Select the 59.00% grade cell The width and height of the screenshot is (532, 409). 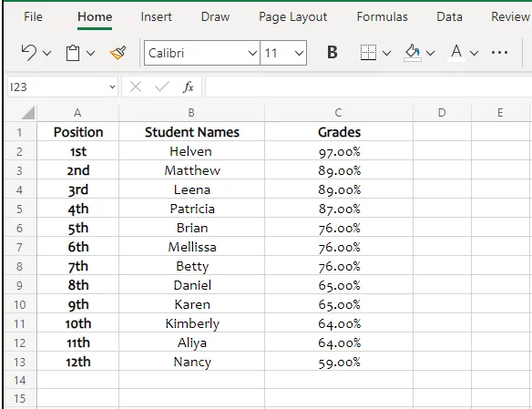click(339, 362)
